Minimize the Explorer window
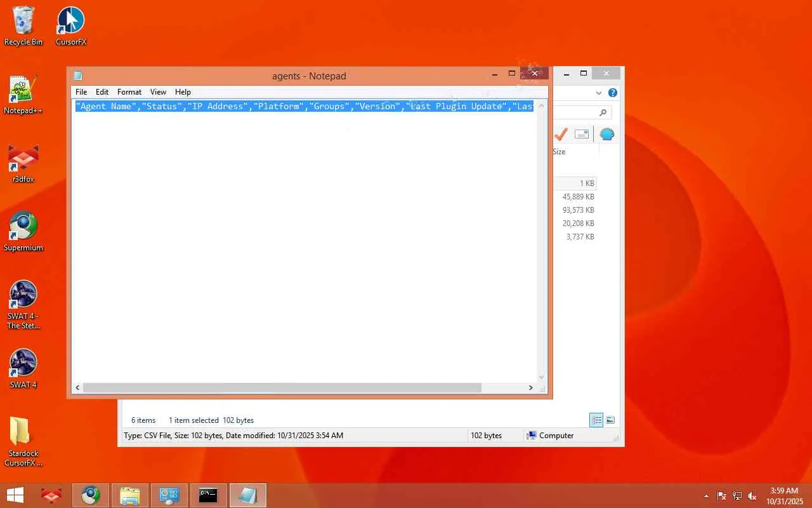 tap(566, 74)
